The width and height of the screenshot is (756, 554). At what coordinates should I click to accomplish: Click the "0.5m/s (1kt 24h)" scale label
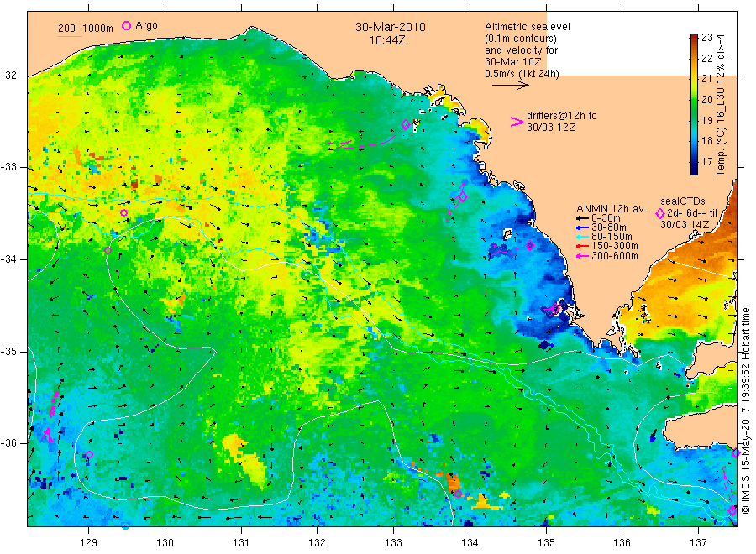(522, 74)
